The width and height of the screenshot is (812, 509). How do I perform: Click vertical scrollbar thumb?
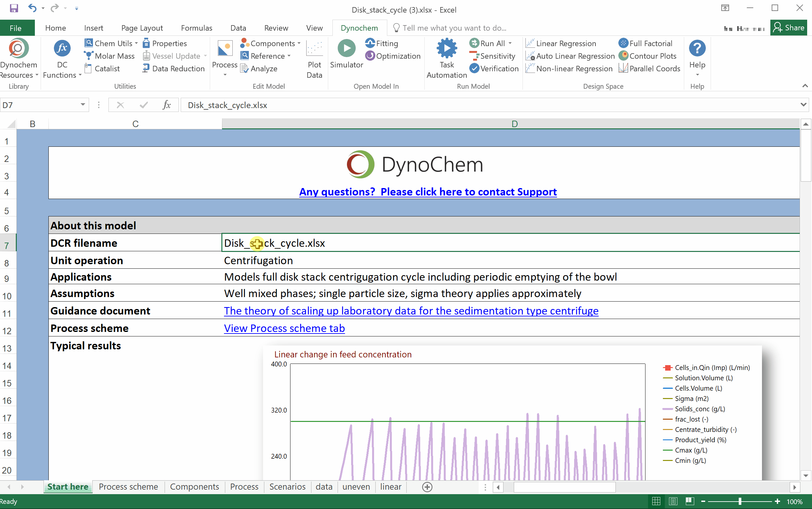pos(806,155)
